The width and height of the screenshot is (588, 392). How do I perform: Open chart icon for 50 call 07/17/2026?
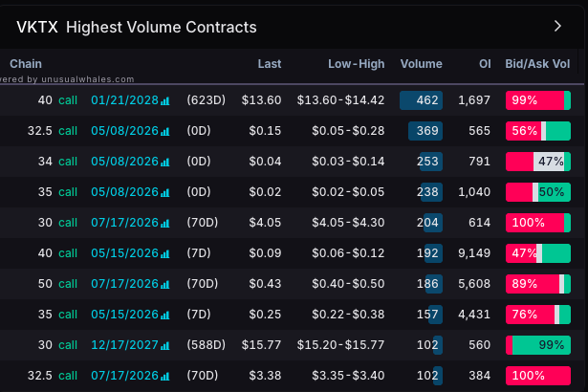(x=165, y=284)
